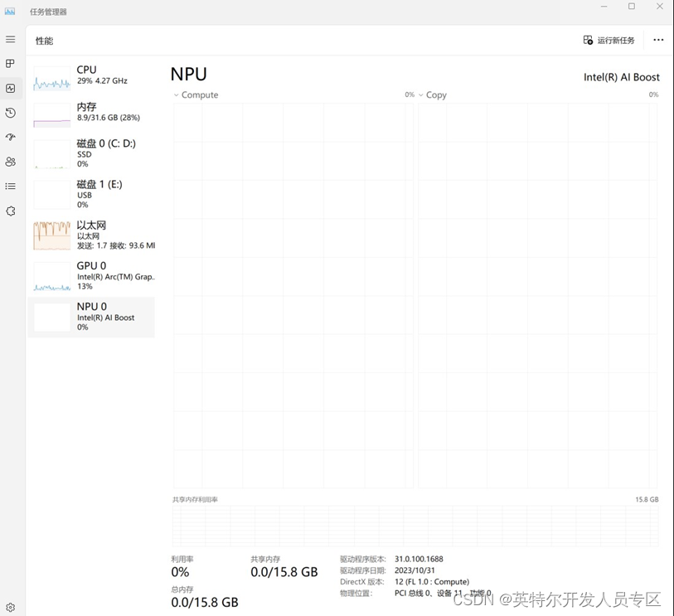Open the Startup apps page icon
This screenshot has height=616, width=674.
10,137
